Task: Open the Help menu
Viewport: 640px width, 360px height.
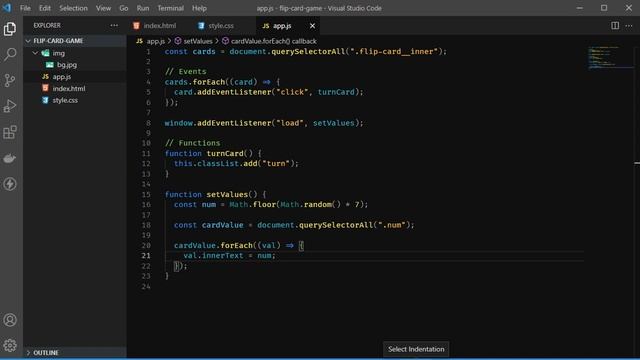Action: [199, 8]
